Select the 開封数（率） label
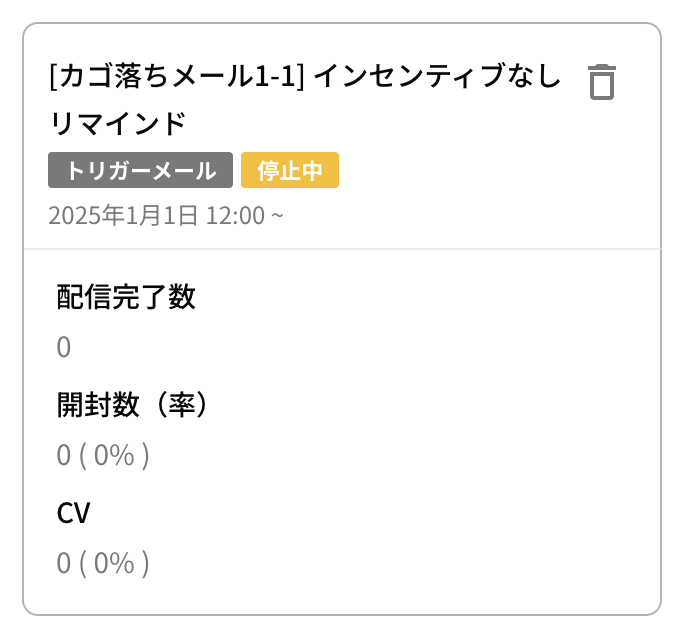The image size is (686, 638). tap(131, 405)
